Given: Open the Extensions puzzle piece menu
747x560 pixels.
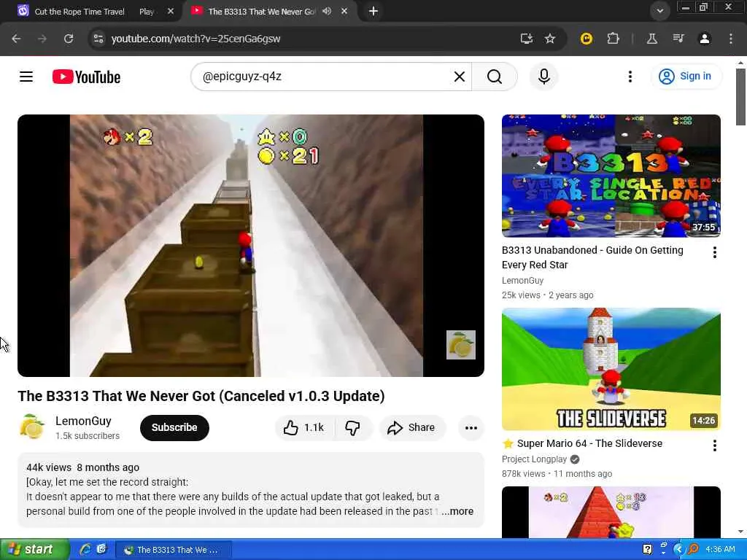Looking at the screenshot, I should [x=613, y=39].
